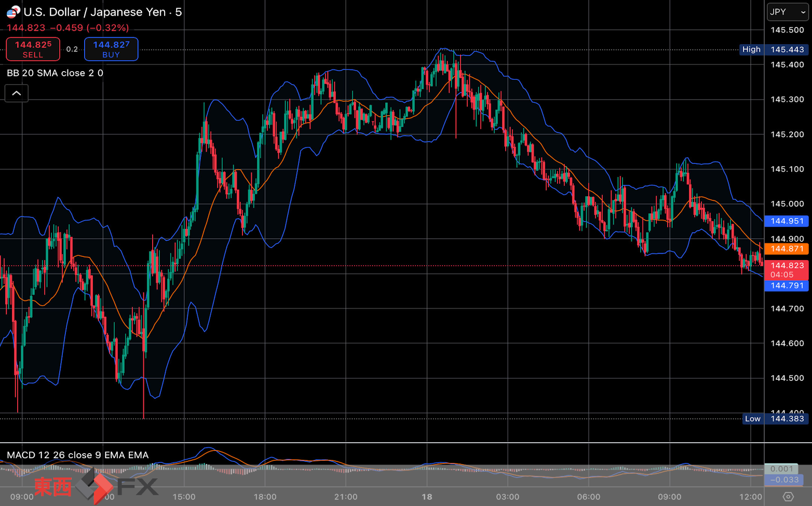Image resolution: width=812 pixels, height=506 pixels.
Task: Click the blue 144.951 upper band tag
Action: [x=787, y=221]
